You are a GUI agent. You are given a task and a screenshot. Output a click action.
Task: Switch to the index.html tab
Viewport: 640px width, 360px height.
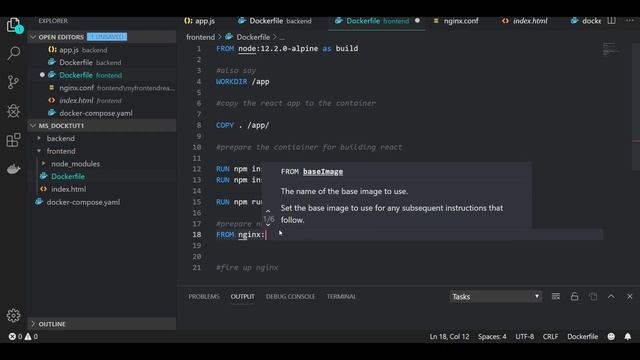point(525,21)
